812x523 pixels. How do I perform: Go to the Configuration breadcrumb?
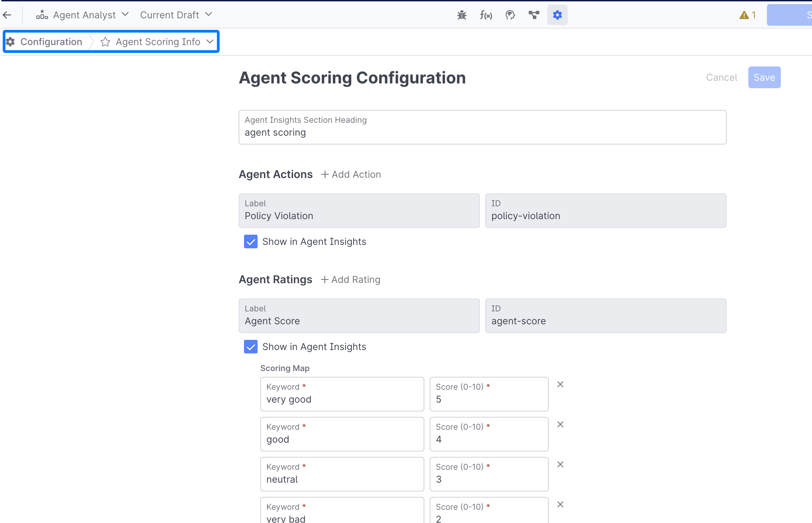(51, 42)
